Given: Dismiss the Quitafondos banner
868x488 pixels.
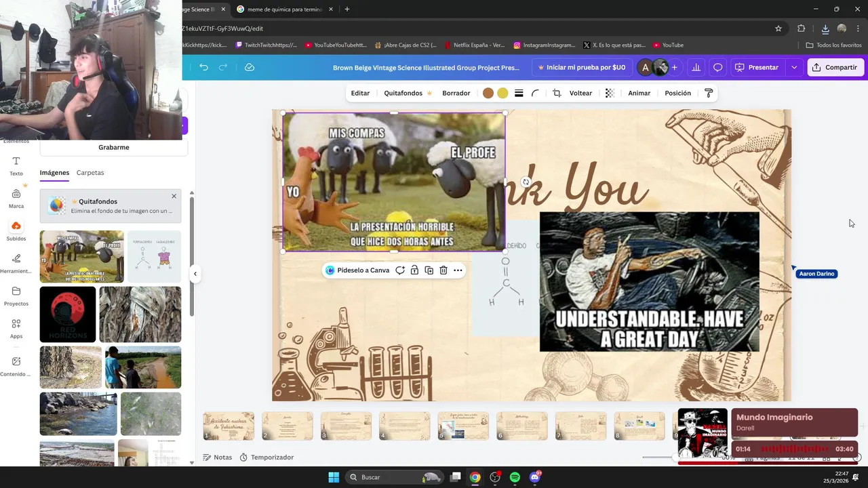Looking at the screenshot, I should click(x=174, y=197).
